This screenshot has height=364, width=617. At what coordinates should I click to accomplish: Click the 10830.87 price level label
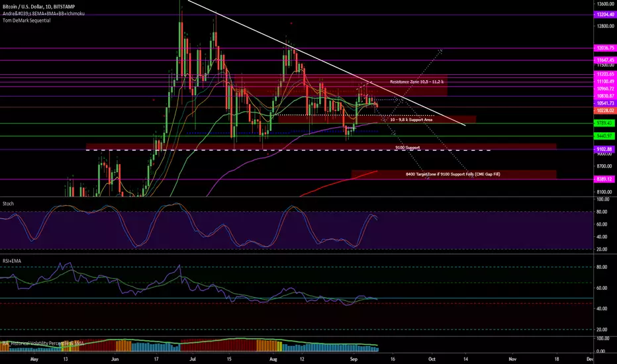[605, 96]
